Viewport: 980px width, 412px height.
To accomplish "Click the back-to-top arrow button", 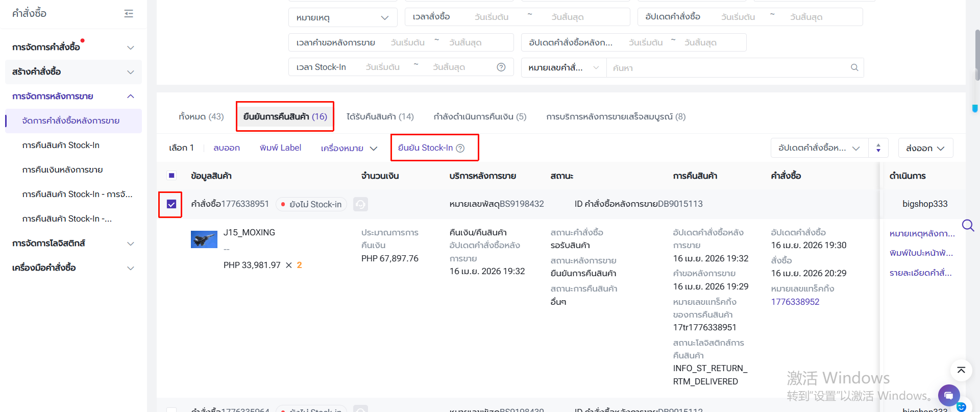I will pyautogui.click(x=961, y=370).
